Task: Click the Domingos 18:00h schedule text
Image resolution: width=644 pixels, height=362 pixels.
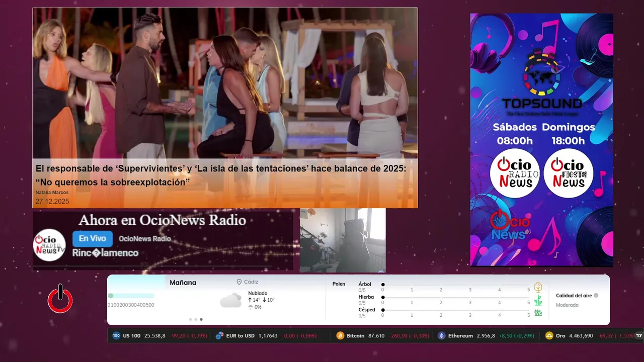Action: pos(569,134)
